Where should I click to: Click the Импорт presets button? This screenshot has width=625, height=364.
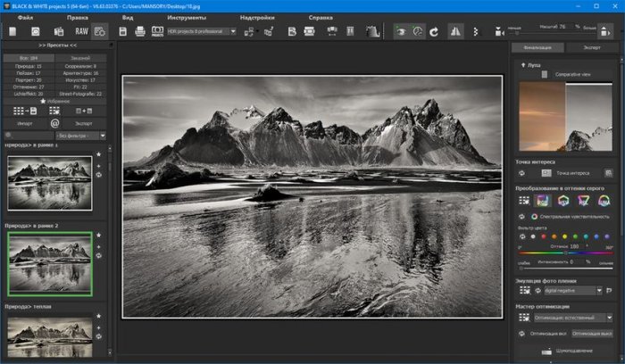pyautogui.click(x=23, y=123)
